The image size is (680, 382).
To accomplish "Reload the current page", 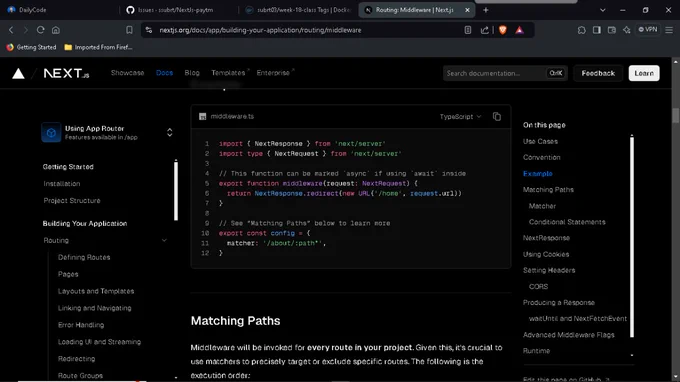I will tap(40, 30).
